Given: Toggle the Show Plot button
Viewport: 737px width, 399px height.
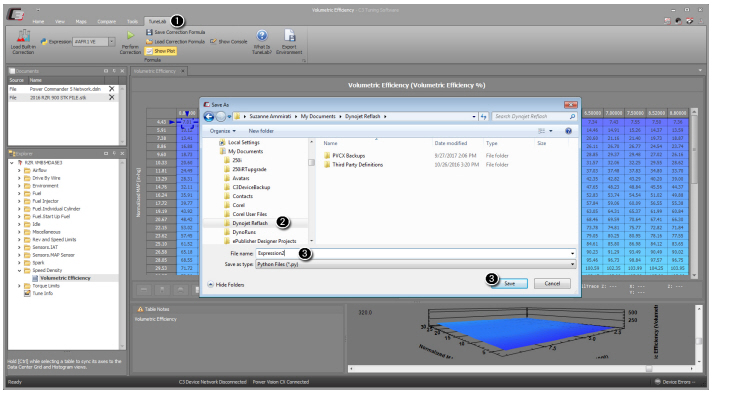Looking at the screenshot, I should (x=160, y=51).
